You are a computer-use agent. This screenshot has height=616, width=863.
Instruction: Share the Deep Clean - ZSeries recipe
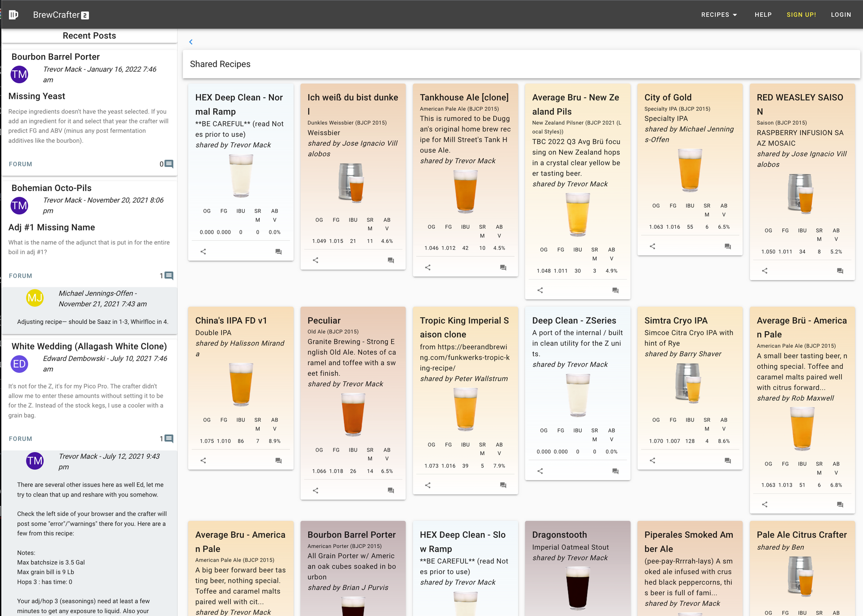[x=540, y=471]
